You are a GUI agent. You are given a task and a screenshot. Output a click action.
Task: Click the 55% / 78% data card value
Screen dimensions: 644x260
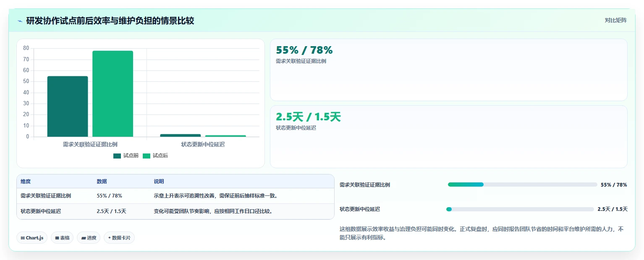304,50
